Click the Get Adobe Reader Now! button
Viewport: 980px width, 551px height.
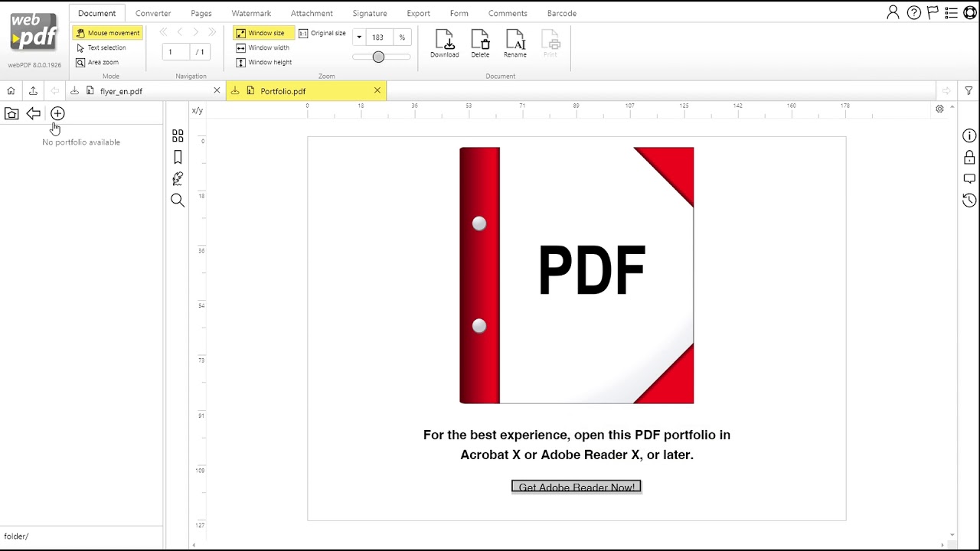pos(577,487)
